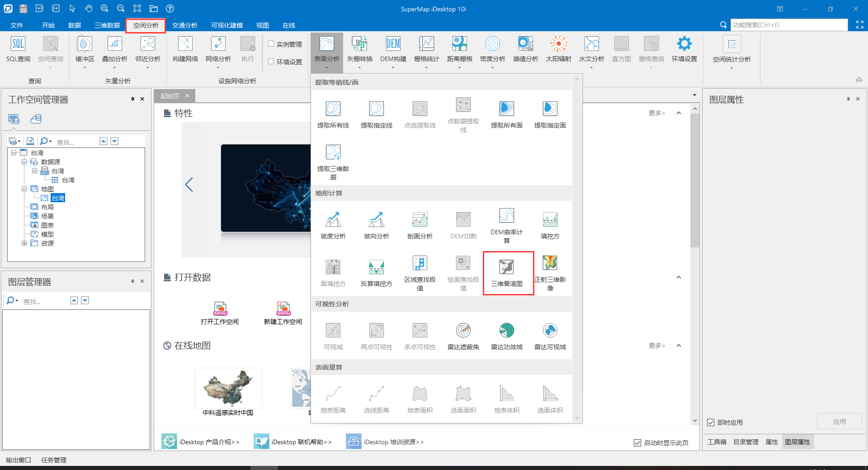Select 提取指定线 in the dropdown

tap(377, 114)
